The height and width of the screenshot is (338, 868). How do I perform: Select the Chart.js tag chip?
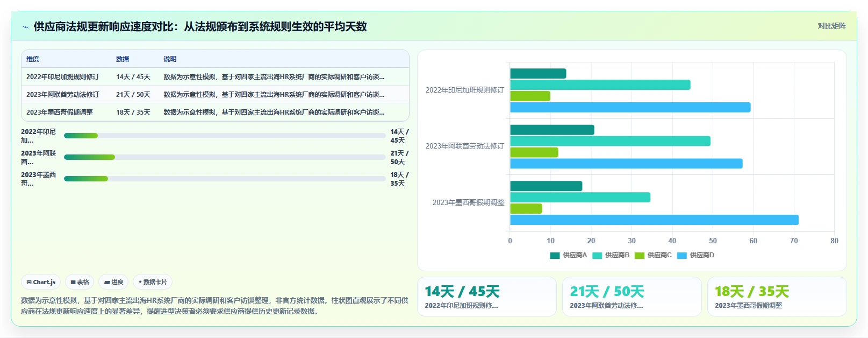[x=41, y=282]
